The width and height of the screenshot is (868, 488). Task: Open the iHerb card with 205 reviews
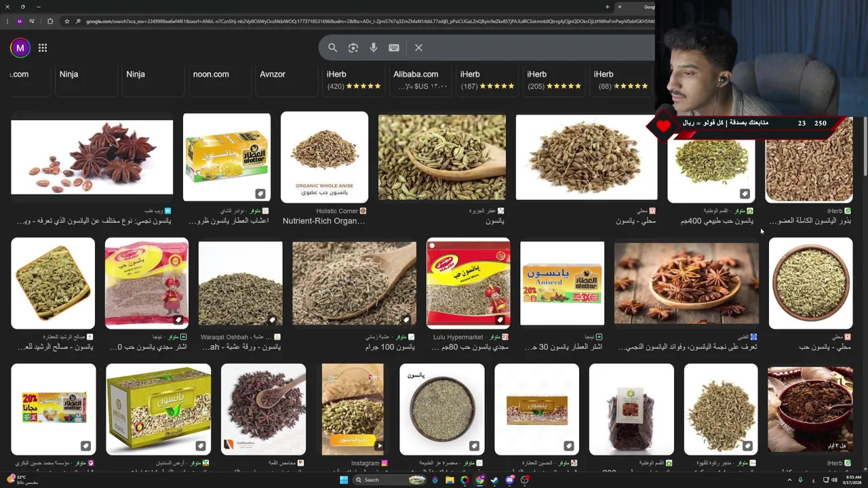pos(553,79)
